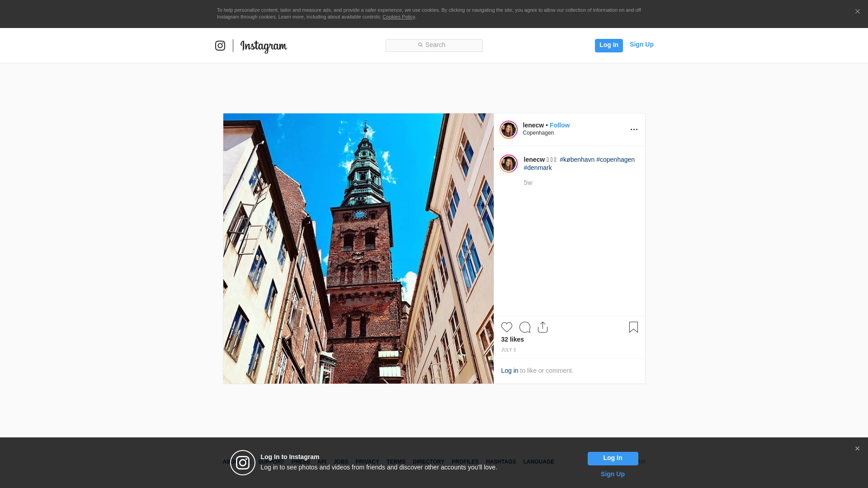Click the church tower photo

click(358, 249)
